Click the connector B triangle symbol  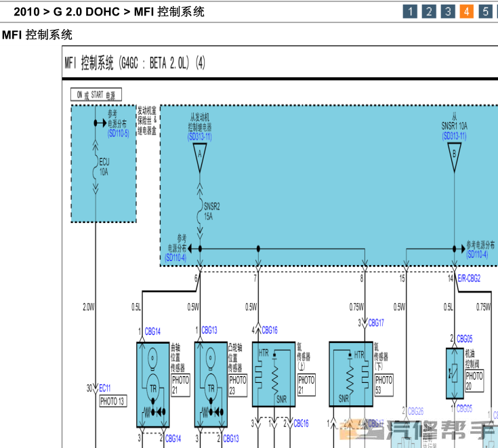coord(454,158)
